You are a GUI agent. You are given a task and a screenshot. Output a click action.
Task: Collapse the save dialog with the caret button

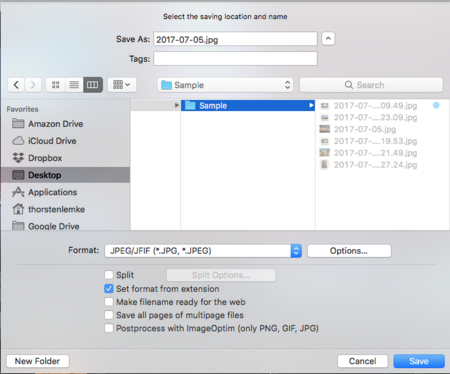pyautogui.click(x=328, y=39)
